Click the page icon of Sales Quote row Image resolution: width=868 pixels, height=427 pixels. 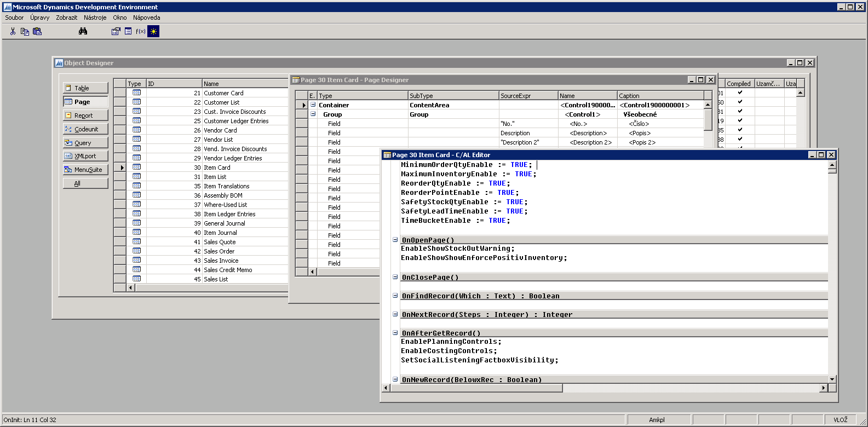coord(136,242)
